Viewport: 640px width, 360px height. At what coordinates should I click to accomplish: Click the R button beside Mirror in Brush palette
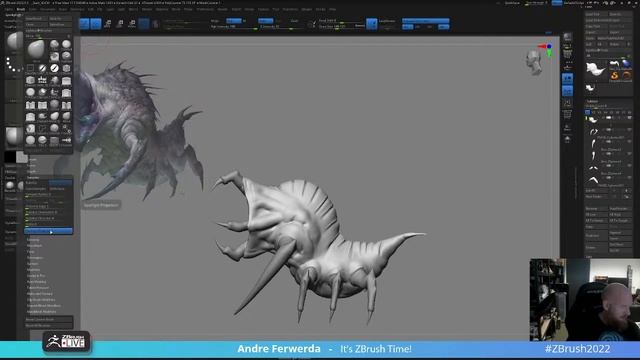coord(69,36)
